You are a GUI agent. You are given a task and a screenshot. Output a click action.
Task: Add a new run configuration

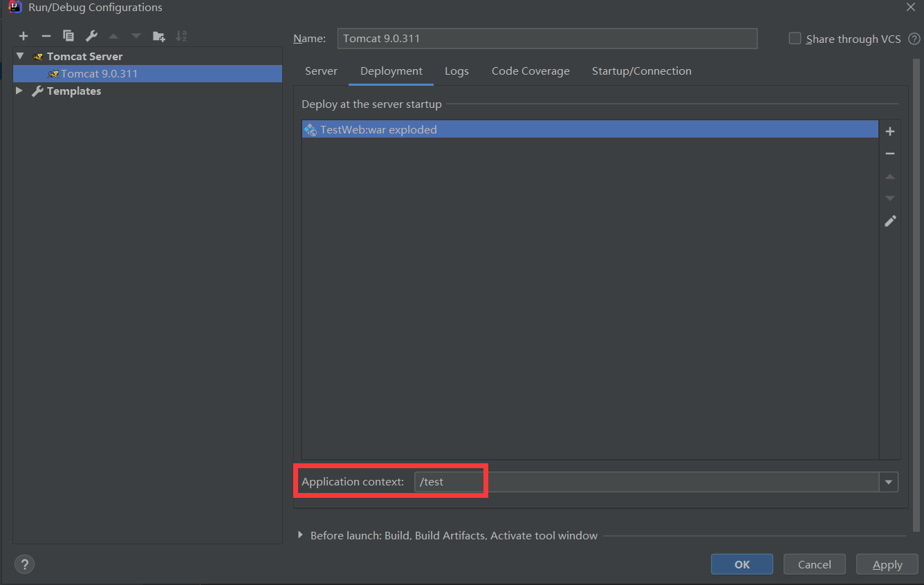24,36
